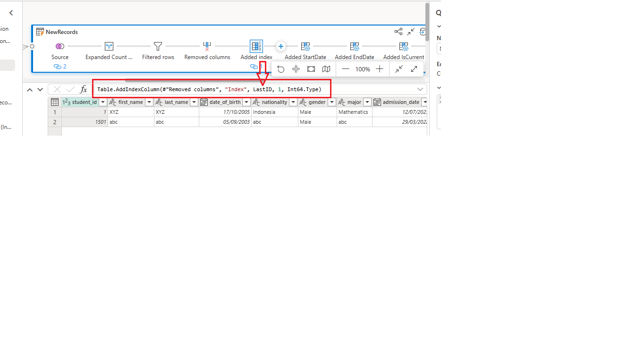644x342 pixels.
Task: Open the date_of_birth column filter dropdown
Action: coord(246,102)
